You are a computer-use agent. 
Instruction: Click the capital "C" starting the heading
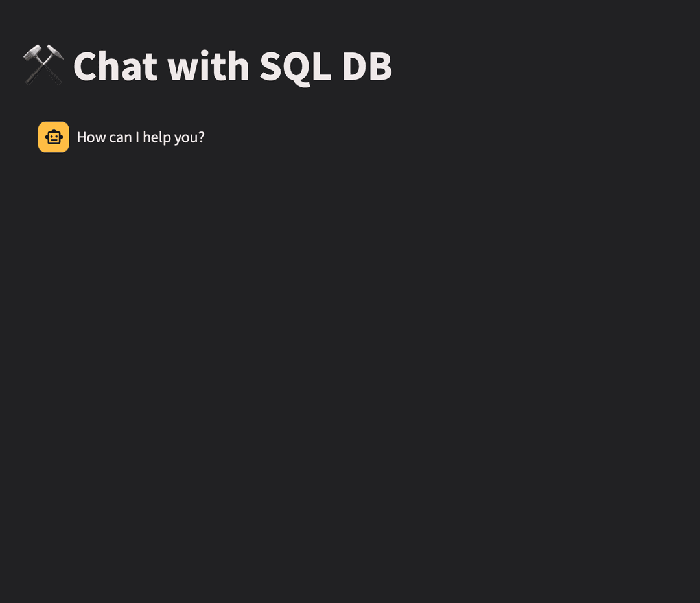click(84, 67)
